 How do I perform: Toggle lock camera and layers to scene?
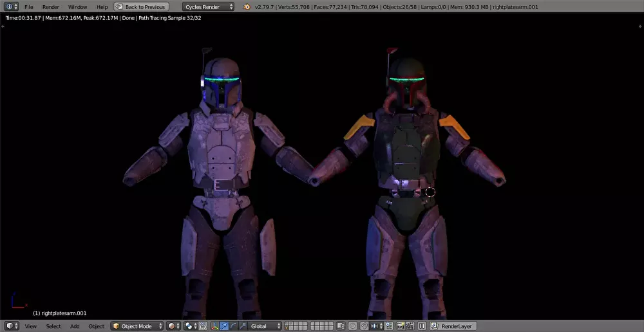pyautogui.click(x=341, y=326)
